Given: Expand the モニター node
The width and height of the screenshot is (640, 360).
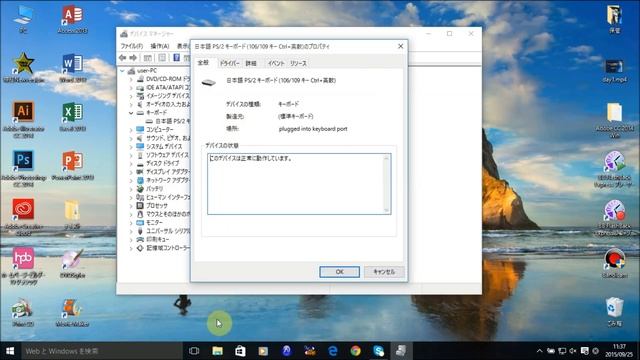Looking at the screenshot, I should tap(131, 222).
